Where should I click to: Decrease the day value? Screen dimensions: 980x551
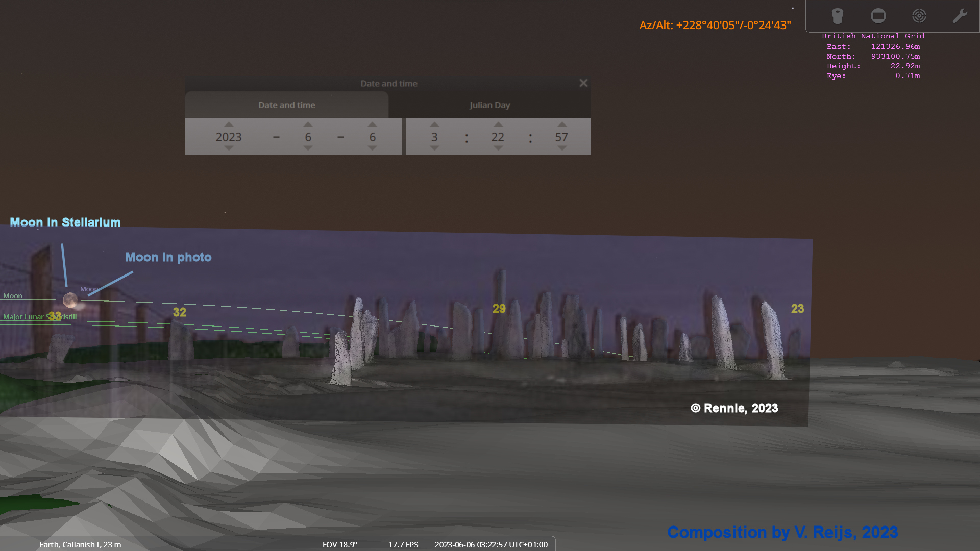pos(372,148)
